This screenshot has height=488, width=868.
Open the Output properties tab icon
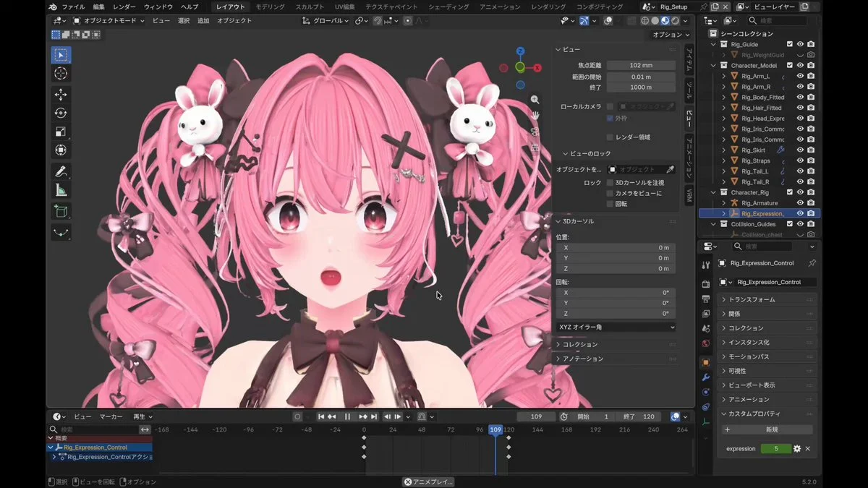tap(706, 298)
